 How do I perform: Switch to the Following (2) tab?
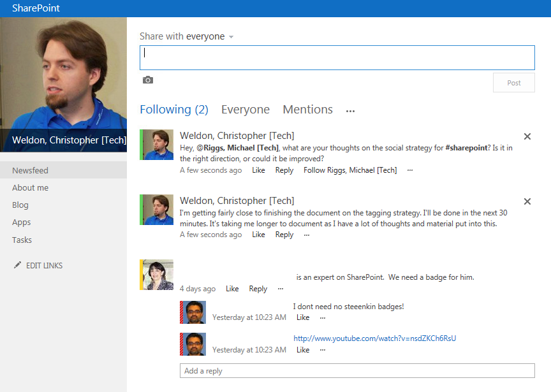174,110
